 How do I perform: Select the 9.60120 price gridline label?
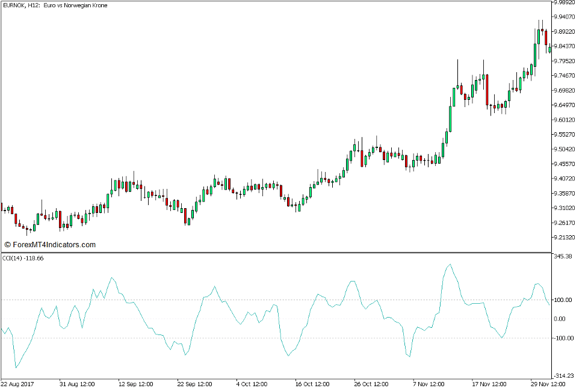(563, 119)
